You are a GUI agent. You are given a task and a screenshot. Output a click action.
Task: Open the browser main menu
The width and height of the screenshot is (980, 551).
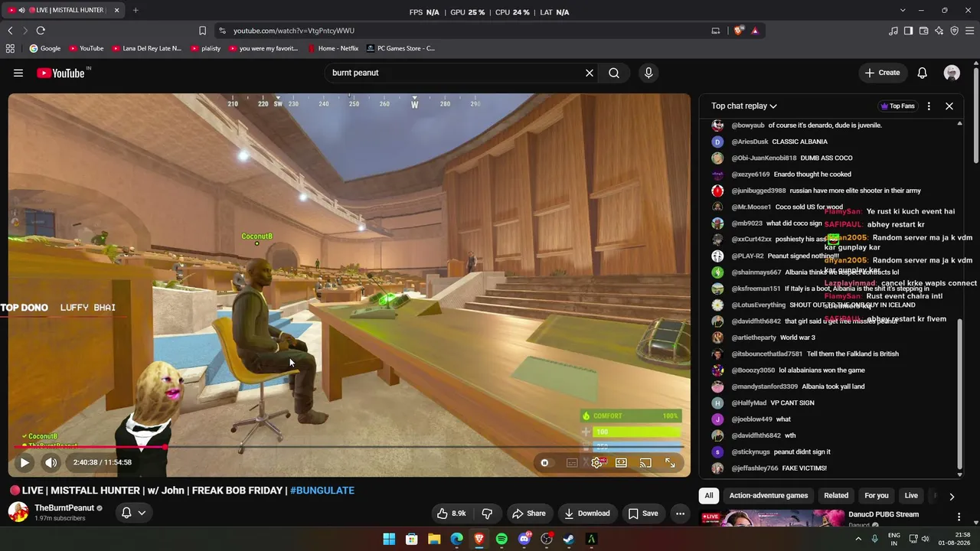click(x=970, y=31)
